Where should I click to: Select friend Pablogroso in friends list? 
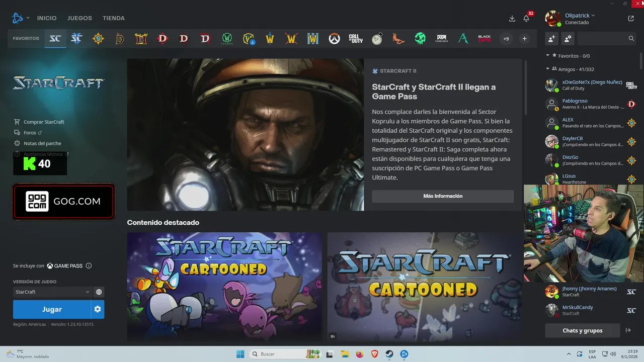[x=592, y=104]
